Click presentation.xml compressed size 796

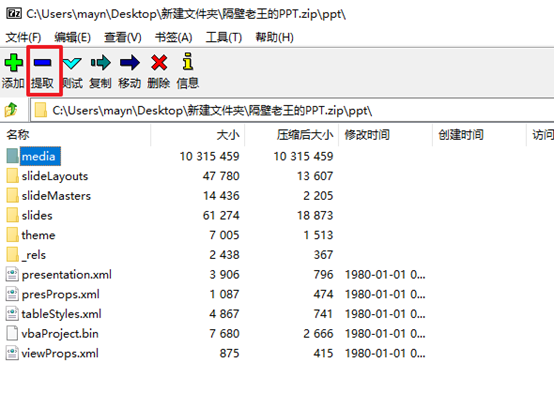click(x=323, y=275)
